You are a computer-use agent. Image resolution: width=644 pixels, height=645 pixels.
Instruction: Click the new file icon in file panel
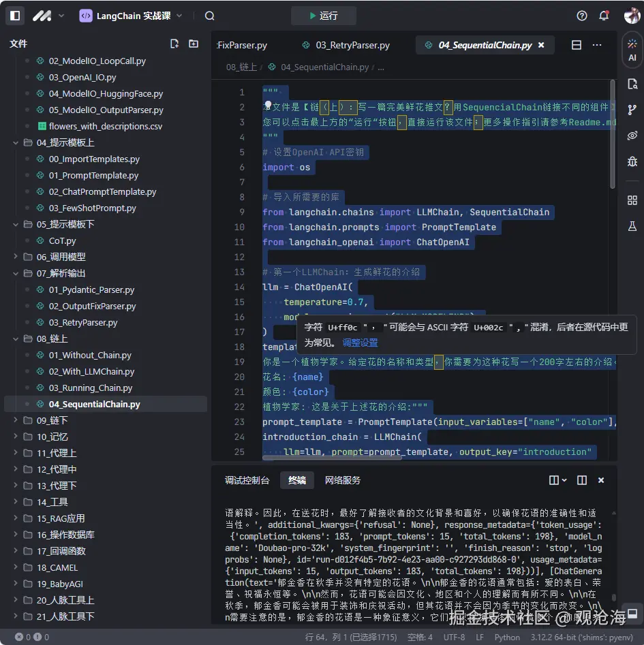(x=174, y=44)
